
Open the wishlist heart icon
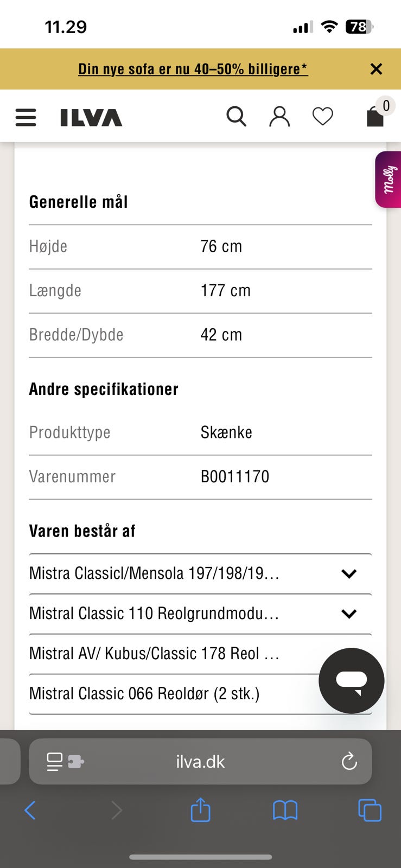pos(323,117)
